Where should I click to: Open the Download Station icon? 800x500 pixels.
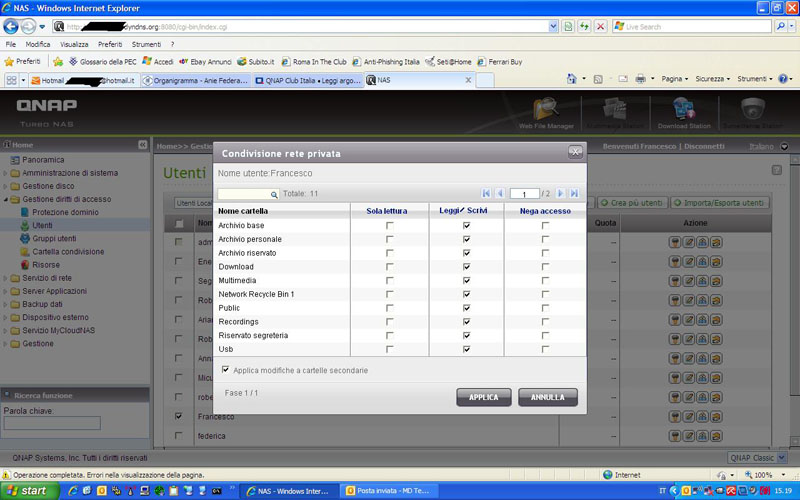(x=683, y=110)
